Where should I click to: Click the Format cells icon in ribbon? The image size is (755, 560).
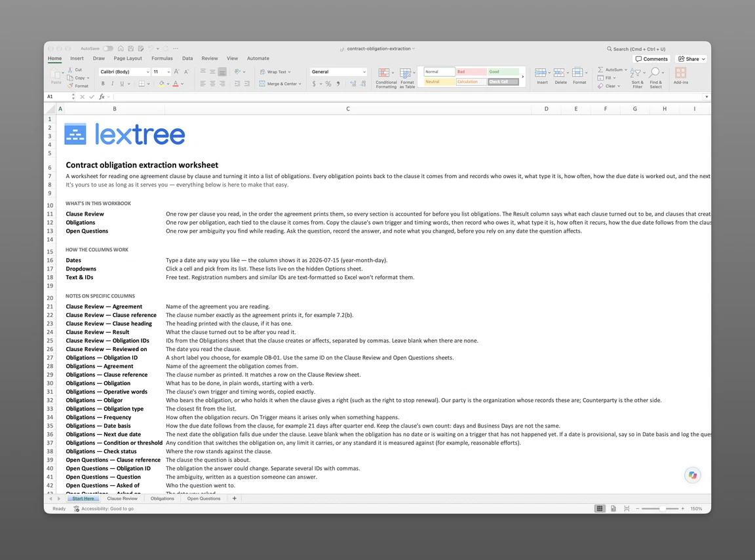[x=578, y=73]
